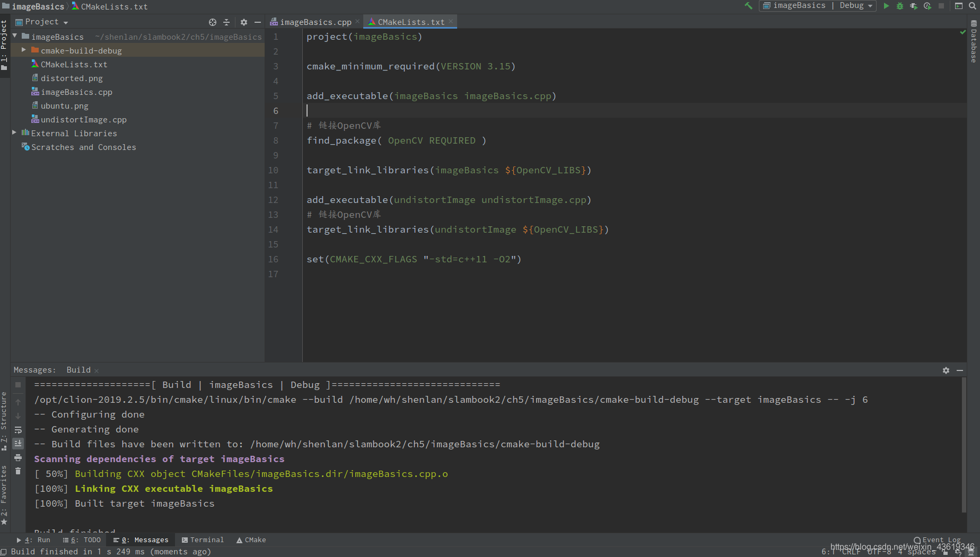Screen dimensions: 980x557
Task: Click Collapse All in Project panel
Action: click(x=226, y=22)
